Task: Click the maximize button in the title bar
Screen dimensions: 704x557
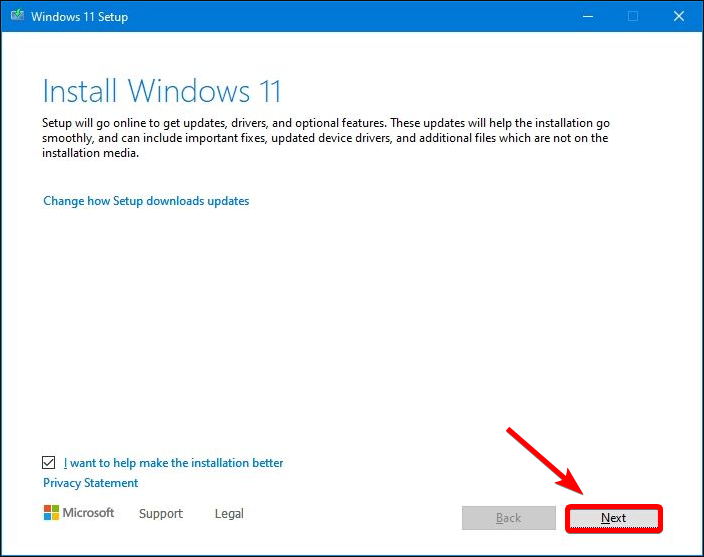Action: (x=633, y=16)
